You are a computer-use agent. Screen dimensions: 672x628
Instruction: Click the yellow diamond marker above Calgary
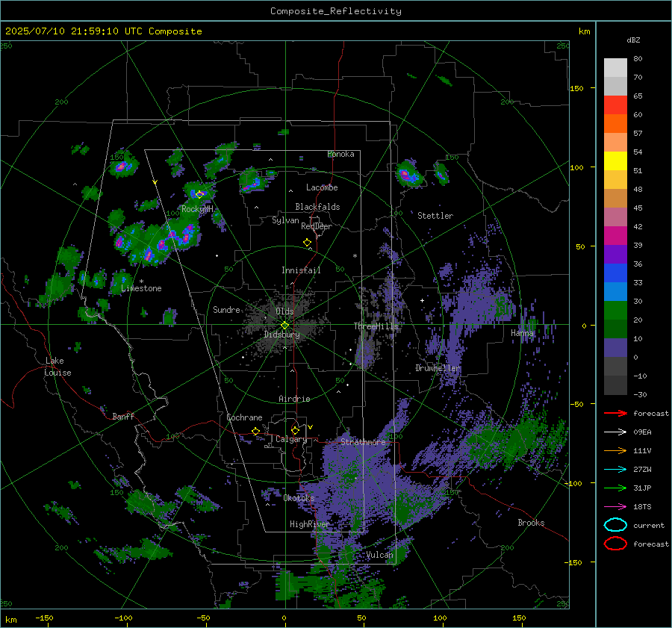pyautogui.click(x=295, y=430)
